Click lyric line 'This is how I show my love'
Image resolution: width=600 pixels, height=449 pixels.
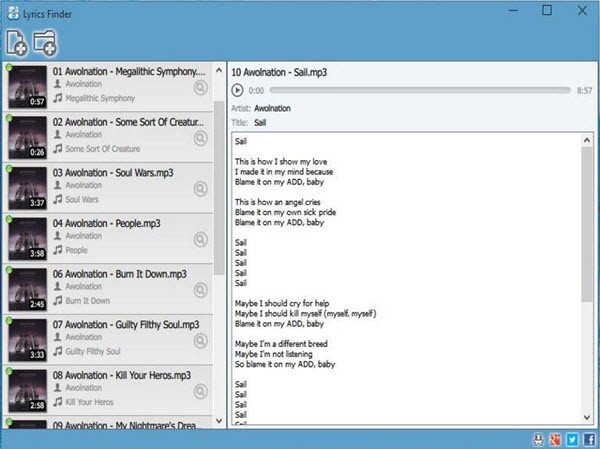[281, 162]
